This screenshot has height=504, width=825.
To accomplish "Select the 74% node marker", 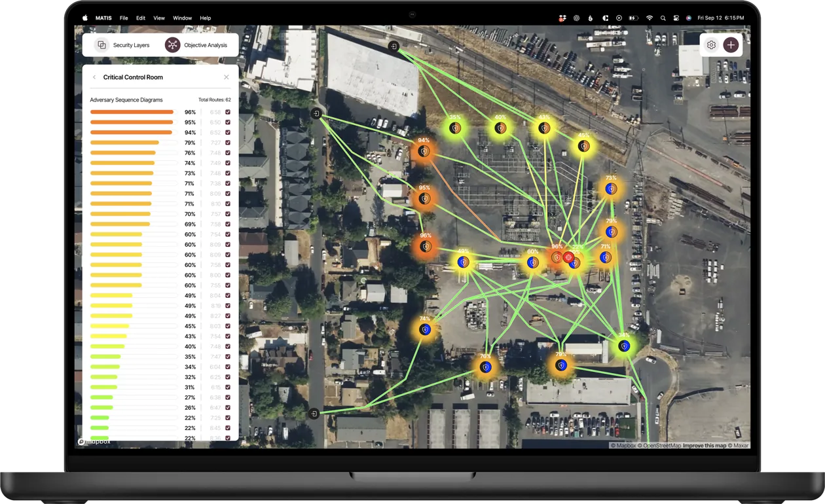I will (426, 330).
